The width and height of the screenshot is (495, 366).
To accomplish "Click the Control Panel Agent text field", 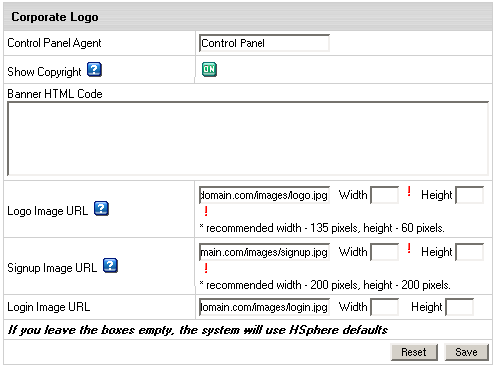I will tap(264, 43).
